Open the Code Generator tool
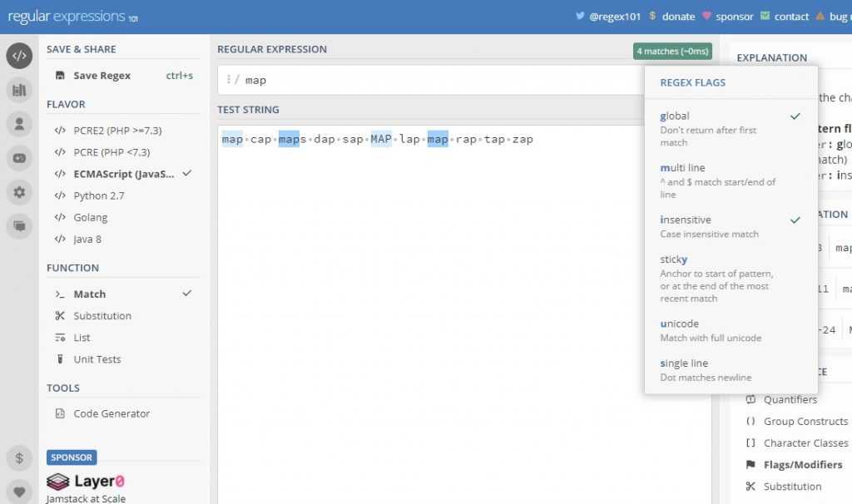The height and width of the screenshot is (504, 852). point(111,414)
